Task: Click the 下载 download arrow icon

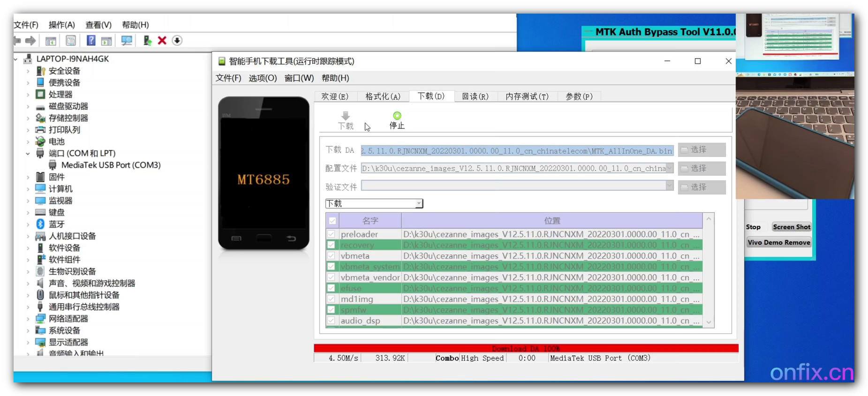Action: [346, 116]
